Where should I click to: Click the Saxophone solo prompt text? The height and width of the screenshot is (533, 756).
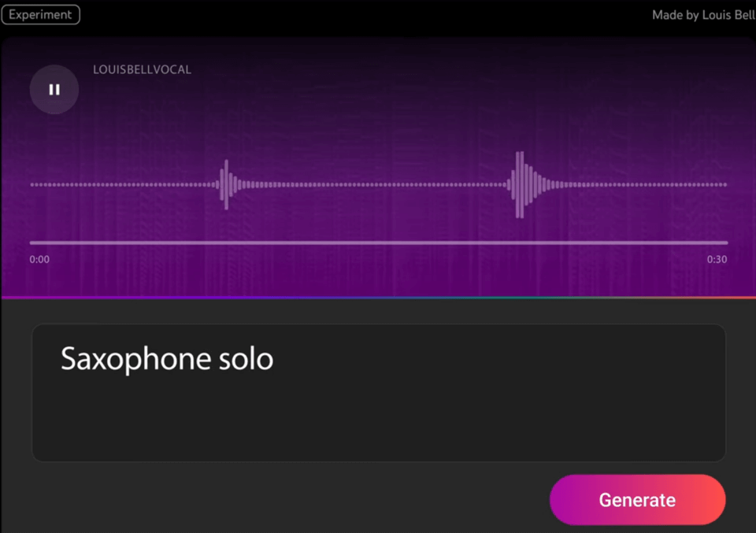click(166, 359)
